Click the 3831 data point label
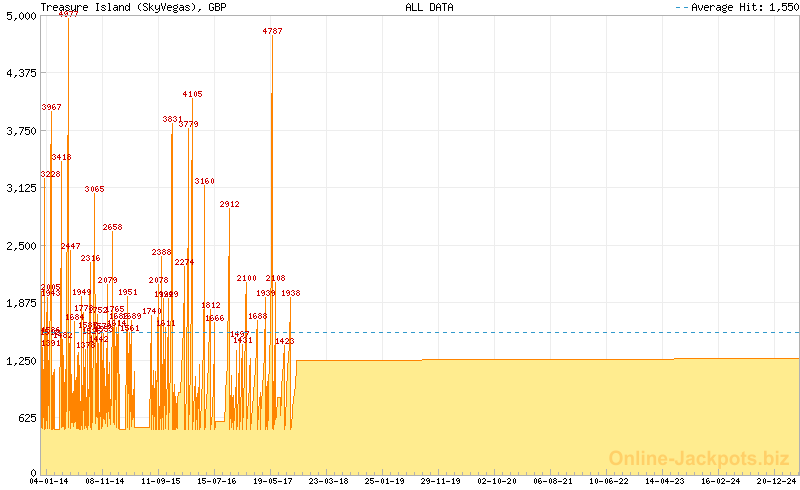 click(x=173, y=119)
